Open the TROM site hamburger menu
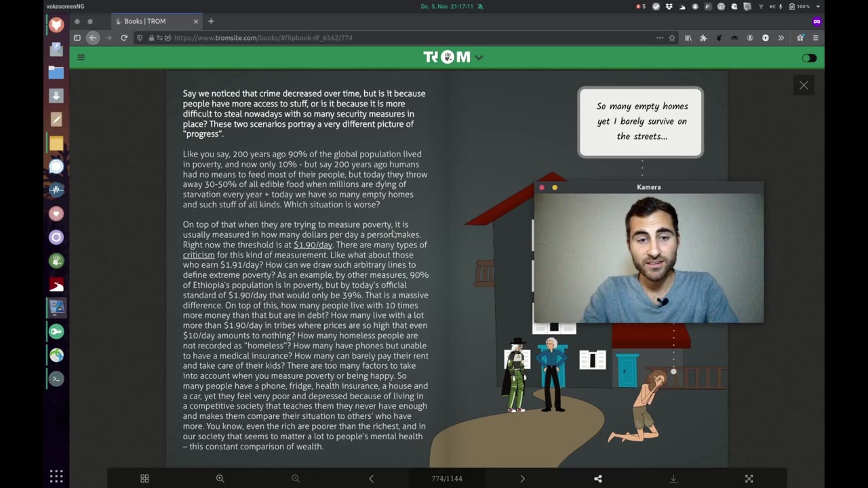Image resolution: width=868 pixels, height=488 pixels. (x=81, y=58)
